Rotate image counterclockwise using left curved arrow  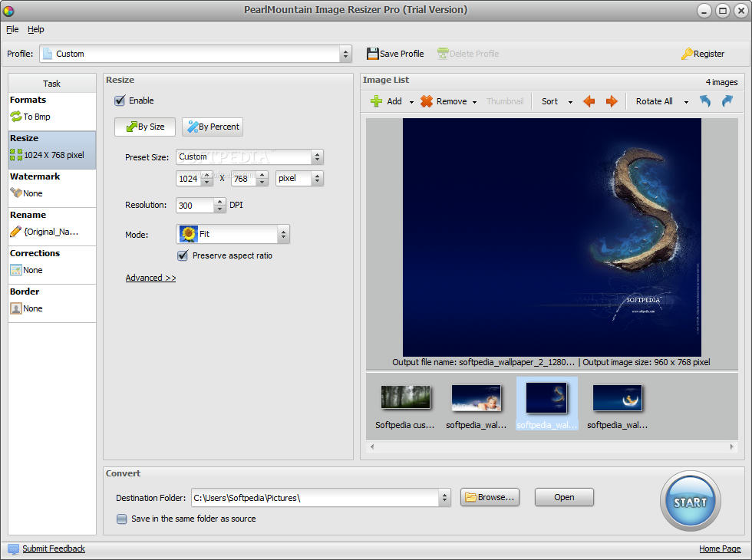[704, 101]
